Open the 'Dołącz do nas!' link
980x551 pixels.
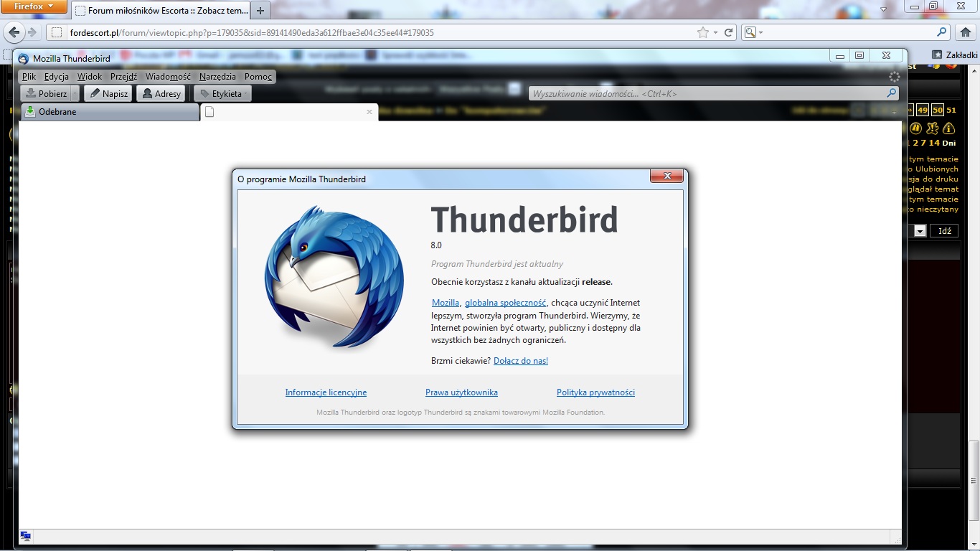coord(520,361)
